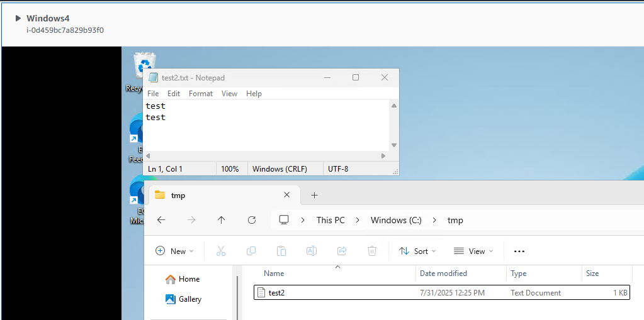644x320 pixels.
Task: Click inside Notepad text area
Action: coord(266,126)
